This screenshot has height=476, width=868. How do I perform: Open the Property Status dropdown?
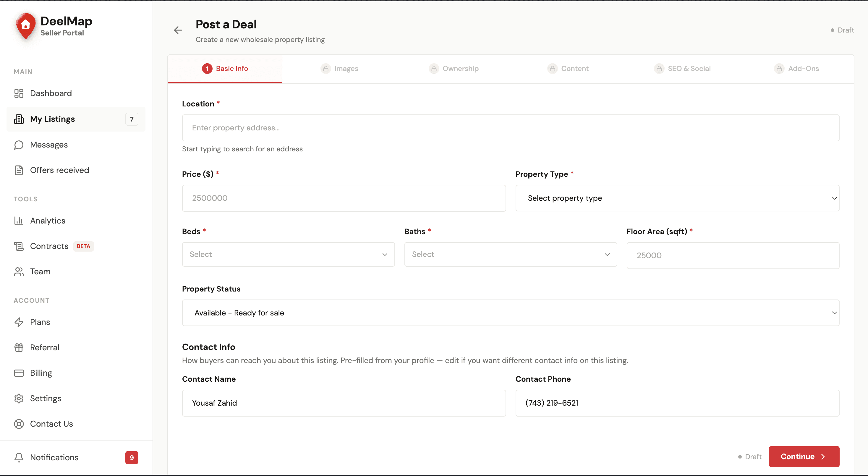511,313
